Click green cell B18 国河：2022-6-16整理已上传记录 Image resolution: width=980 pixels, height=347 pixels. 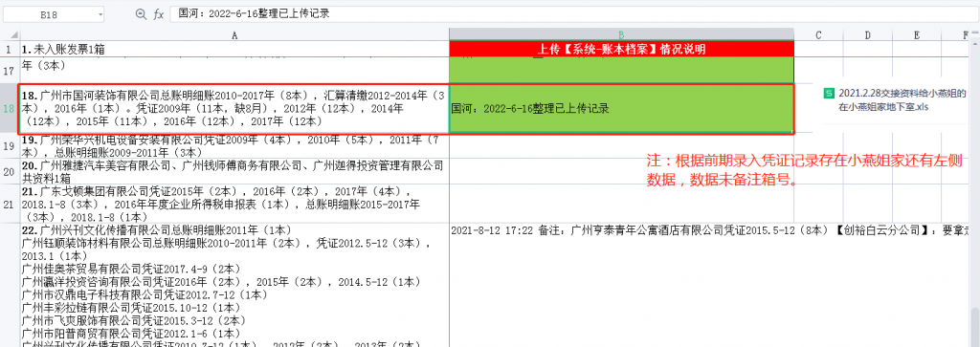click(622, 109)
